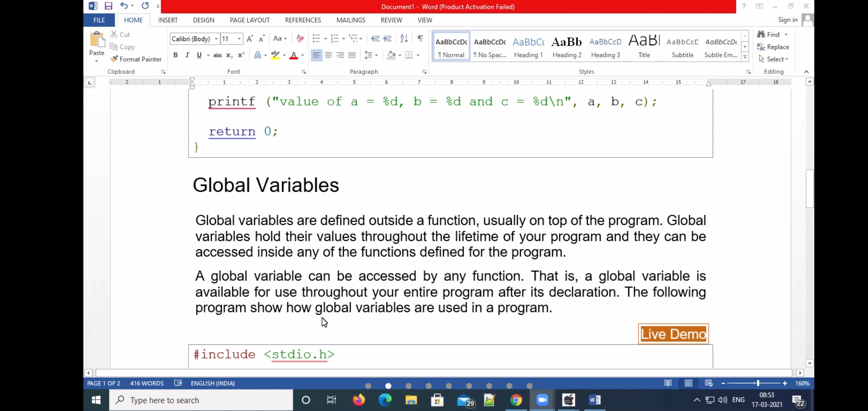Toggle Italic formatting
Screen dimensions: 868x411
(187, 55)
